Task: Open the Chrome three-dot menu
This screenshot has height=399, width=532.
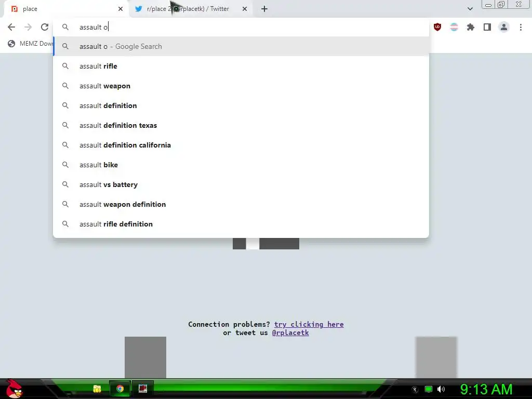Action: [521, 27]
